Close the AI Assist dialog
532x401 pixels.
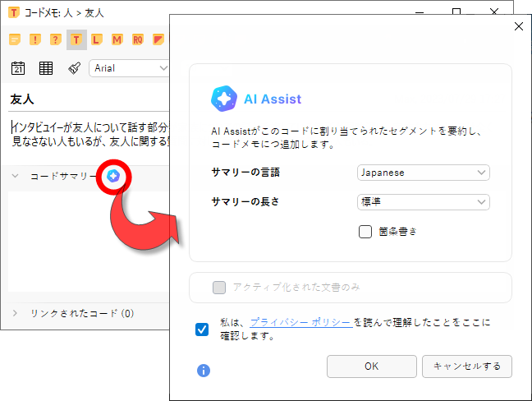pos(518,26)
